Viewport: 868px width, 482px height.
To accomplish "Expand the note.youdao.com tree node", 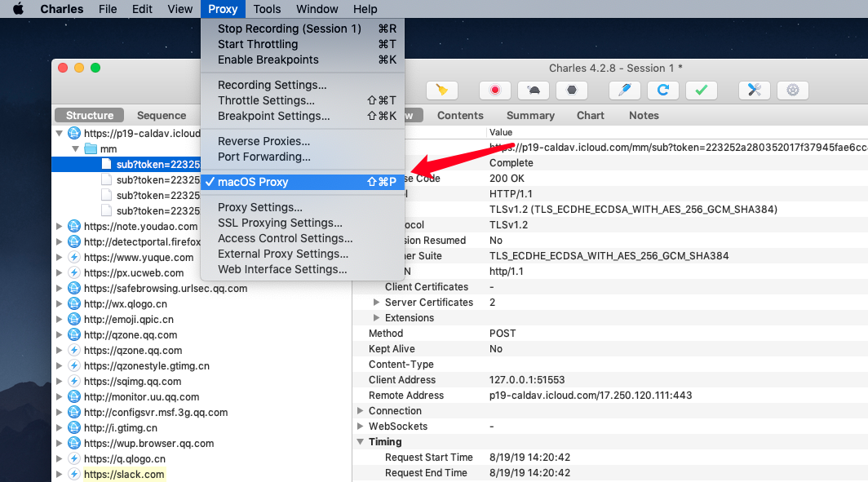I will point(60,227).
